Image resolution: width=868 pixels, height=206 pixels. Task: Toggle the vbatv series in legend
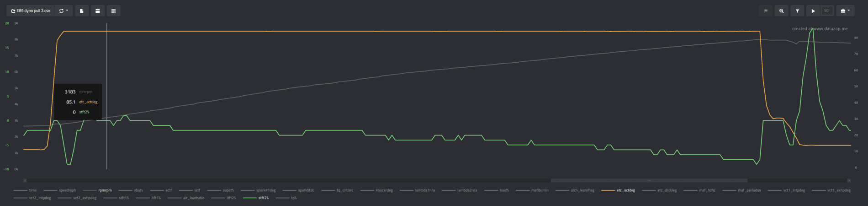click(x=131, y=190)
